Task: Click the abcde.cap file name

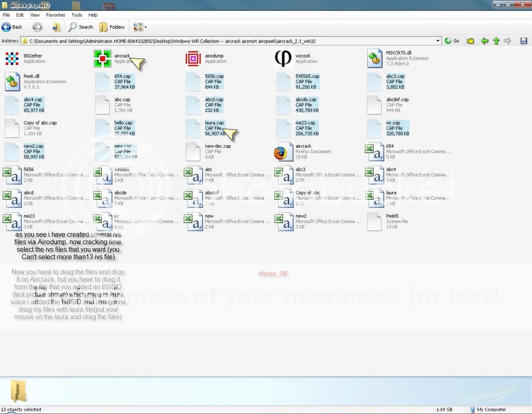Action: [305, 99]
